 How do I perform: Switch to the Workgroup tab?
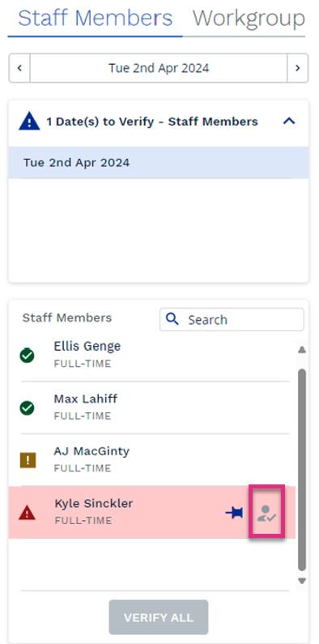[249, 19]
